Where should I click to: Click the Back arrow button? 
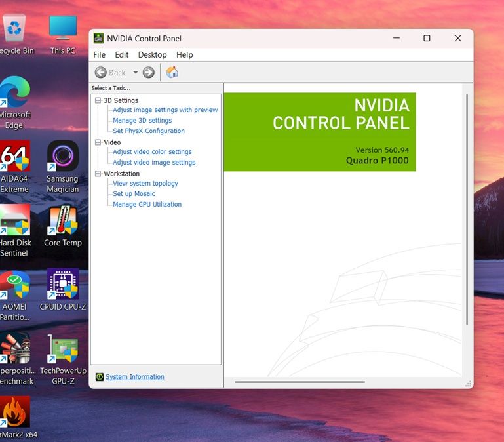101,72
